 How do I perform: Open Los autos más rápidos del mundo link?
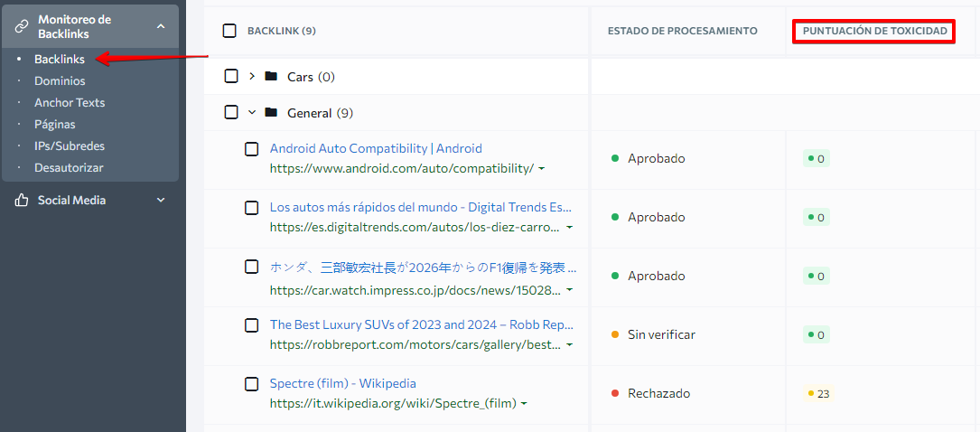point(421,208)
